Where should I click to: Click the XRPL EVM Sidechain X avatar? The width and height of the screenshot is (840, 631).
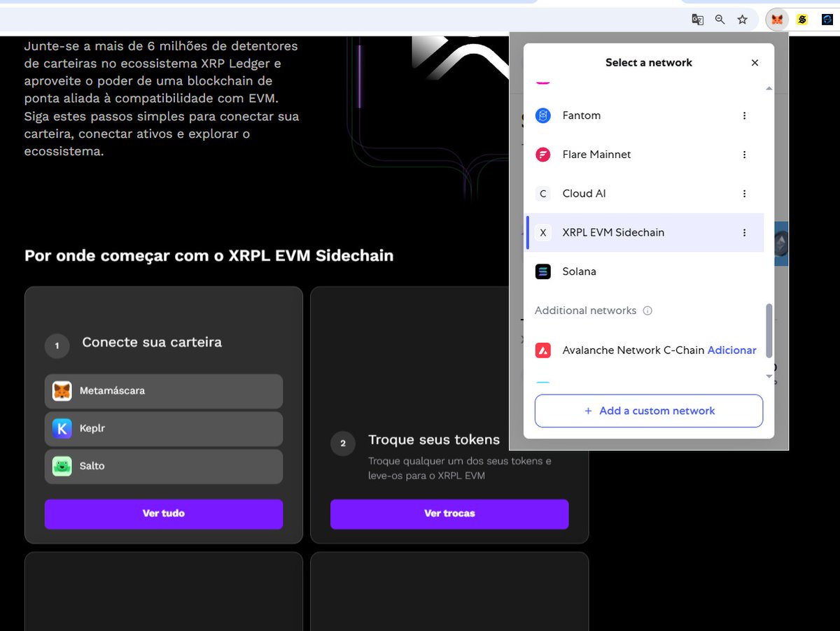pyautogui.click(x=543, y=233)
